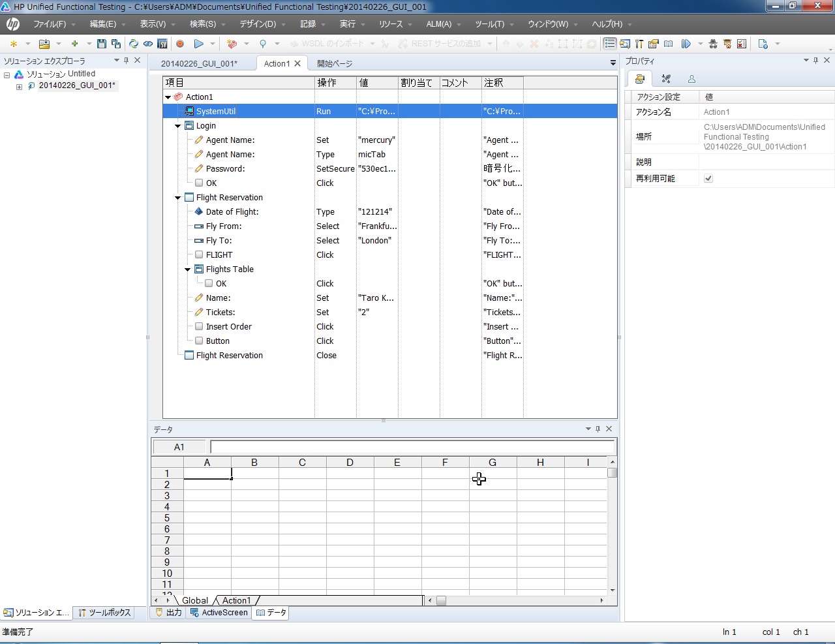Close the Action1 tab

click(297, 63)
